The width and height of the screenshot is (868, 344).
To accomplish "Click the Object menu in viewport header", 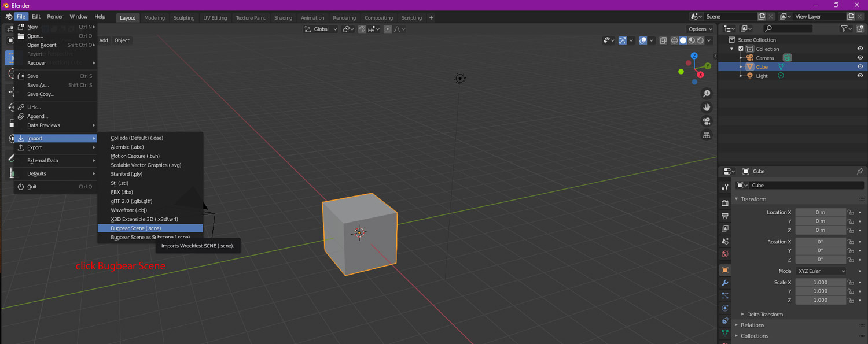I will (x=122, y=40).
